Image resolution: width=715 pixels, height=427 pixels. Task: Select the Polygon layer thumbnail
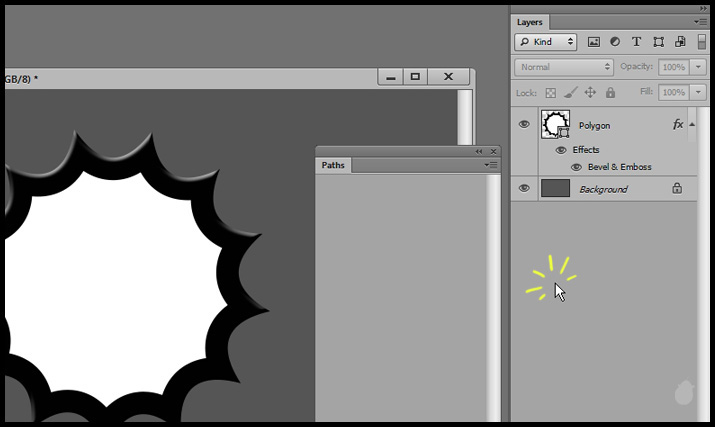coord(555,125)
